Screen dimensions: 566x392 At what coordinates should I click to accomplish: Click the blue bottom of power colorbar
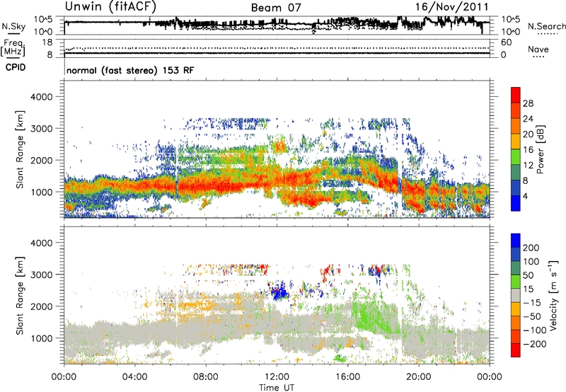coord(516,203)
